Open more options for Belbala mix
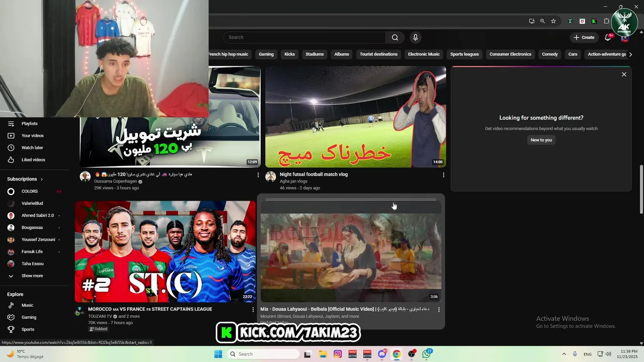 click(x=439, y=310)
